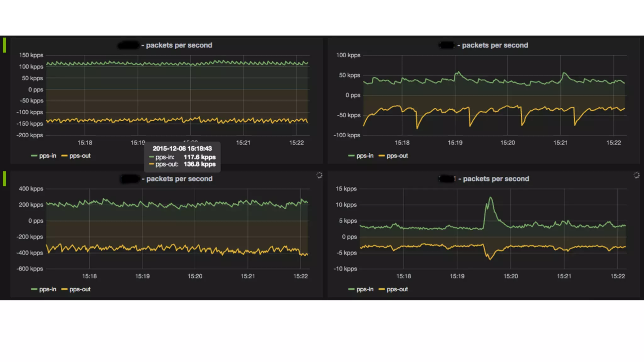Click the loading spinner icon in bottom-right panel
The width and height of the screenshot is (644, 362).
point(636,175)
